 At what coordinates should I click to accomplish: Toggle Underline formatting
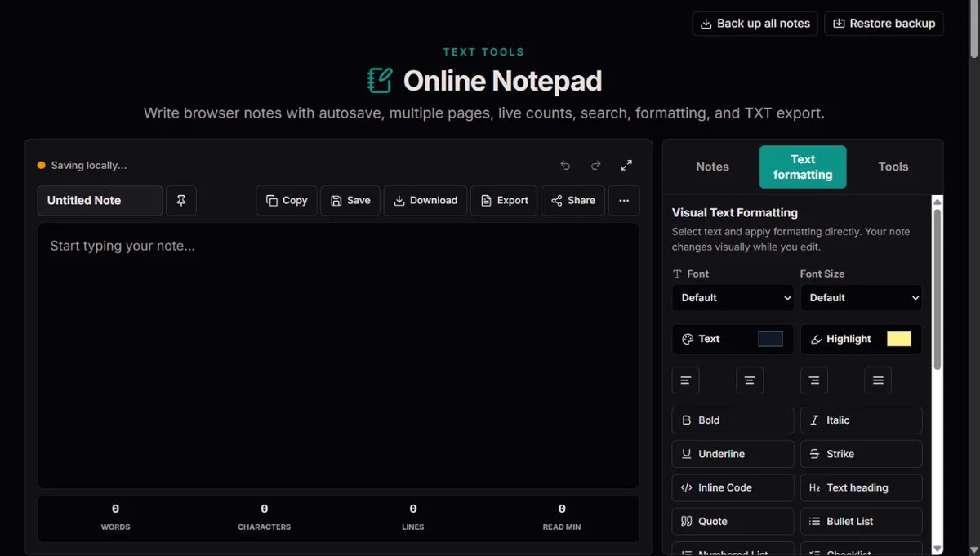click(x=733, y=454)
